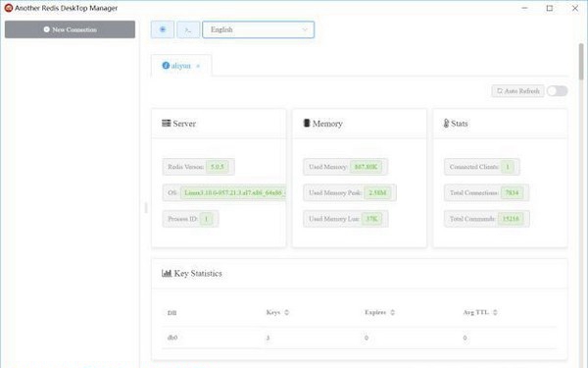
Task: Open settings via the gear icon button
Action: coord(163,29)
